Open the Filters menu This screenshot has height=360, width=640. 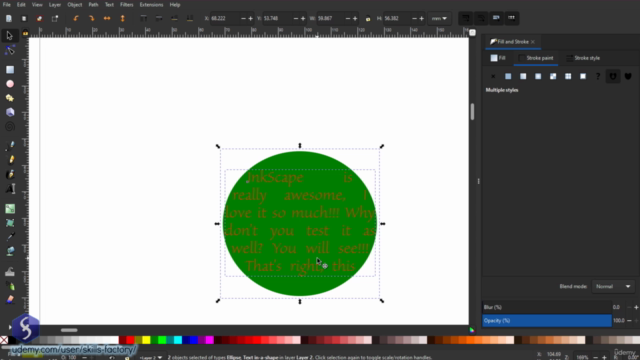pyautogui.click(x=127, y=5)
